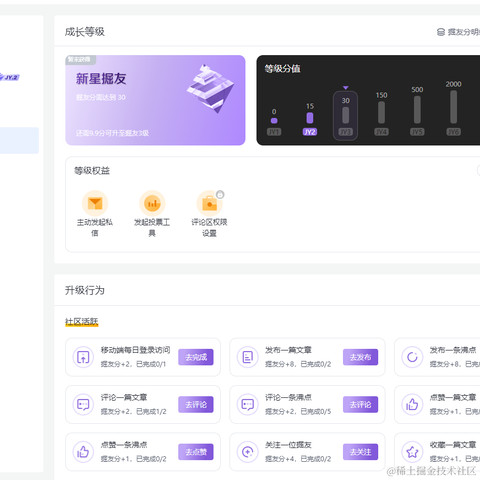This screenshot has width=480, height=480.
Task: Select the JY3 level bar at 30
Action: pos(346,115)
